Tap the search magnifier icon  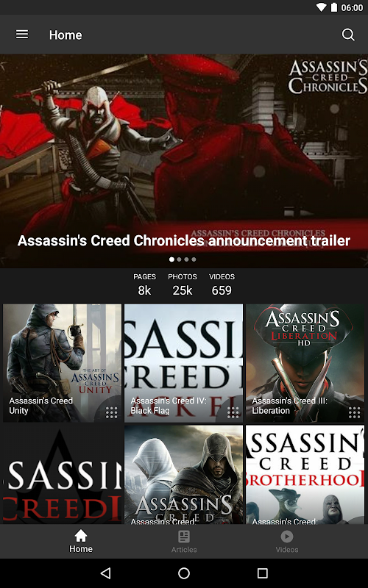(348, 35)
